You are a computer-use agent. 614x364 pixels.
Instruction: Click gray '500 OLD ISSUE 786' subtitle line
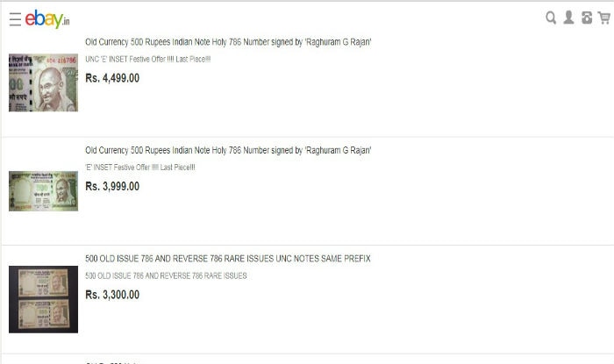click(x=166, y=275)
